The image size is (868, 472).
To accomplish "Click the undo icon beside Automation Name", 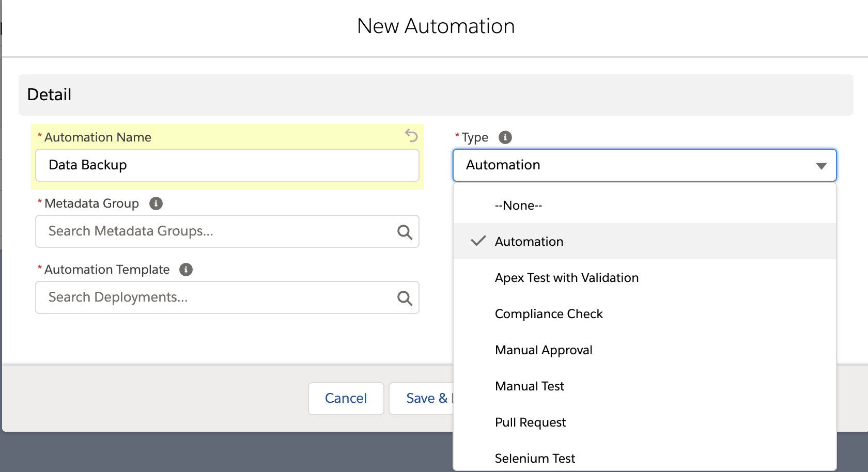I will click(411, 136).
